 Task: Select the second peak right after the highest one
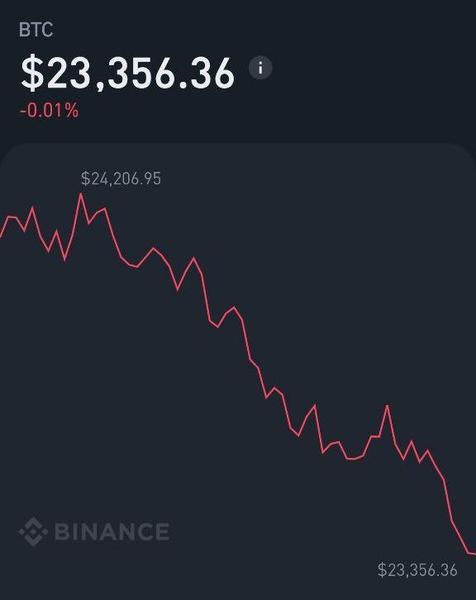coord(104,209)
